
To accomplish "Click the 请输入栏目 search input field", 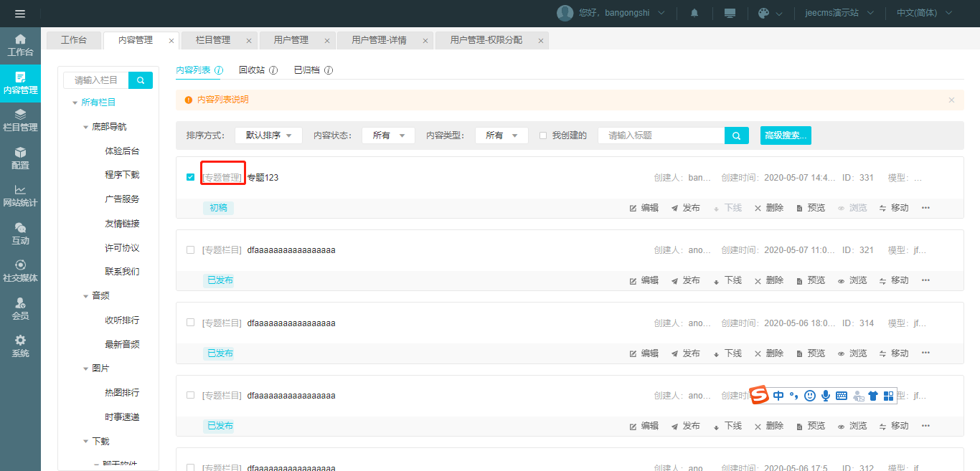I will 96,80.
